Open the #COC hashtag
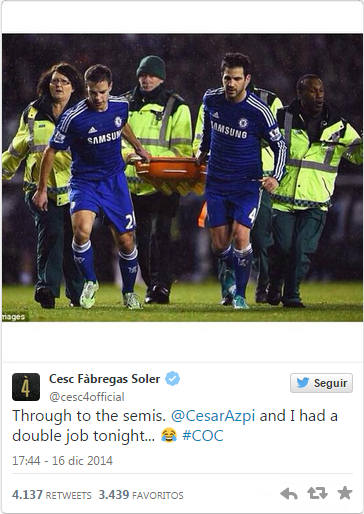Screen dimensions: 364x514 tap(203, 436)
